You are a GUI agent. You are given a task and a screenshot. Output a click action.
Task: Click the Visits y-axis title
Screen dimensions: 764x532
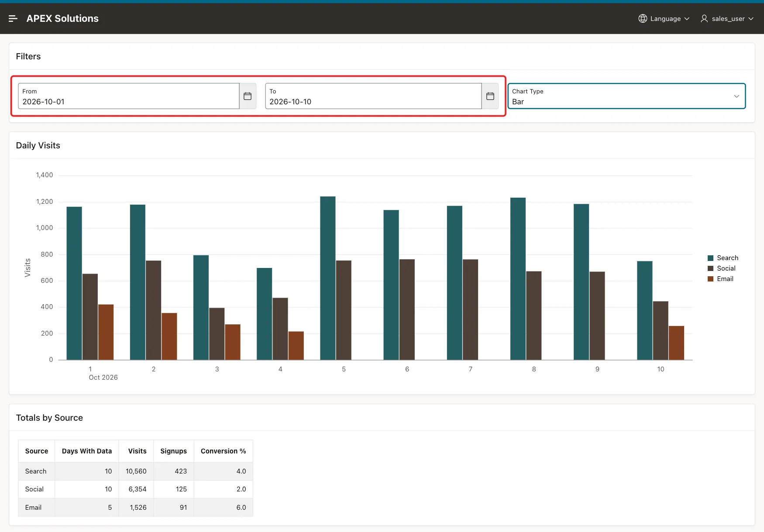[28, 268]
